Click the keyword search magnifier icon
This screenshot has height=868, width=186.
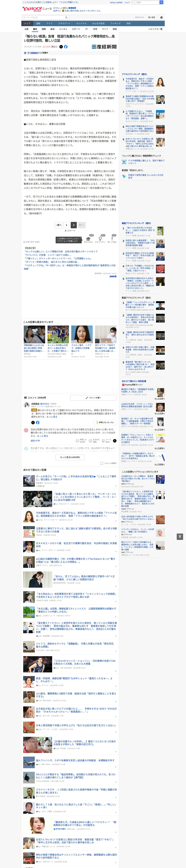(x=66, y=18)
